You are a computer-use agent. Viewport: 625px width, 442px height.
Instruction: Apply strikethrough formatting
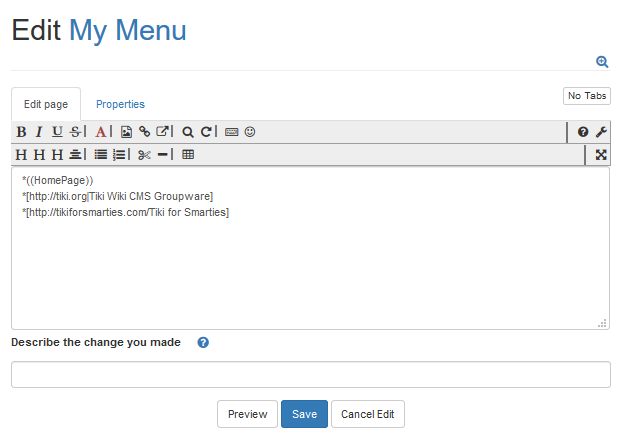tap(75, 132)
